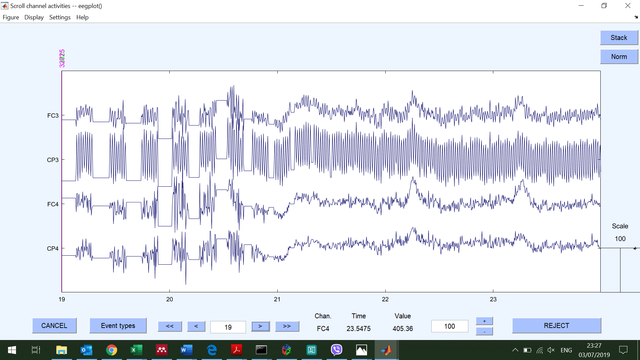This screenshot has height=360, width=640.
Task: Click the undock arrow by the menu bar
Action: (636, 17)
